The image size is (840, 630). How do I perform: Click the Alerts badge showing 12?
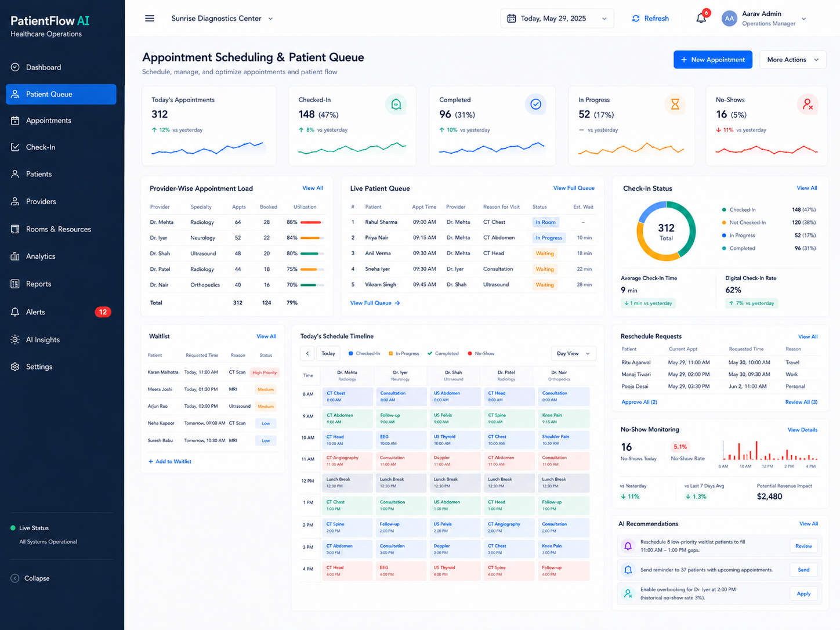point(103,312)
